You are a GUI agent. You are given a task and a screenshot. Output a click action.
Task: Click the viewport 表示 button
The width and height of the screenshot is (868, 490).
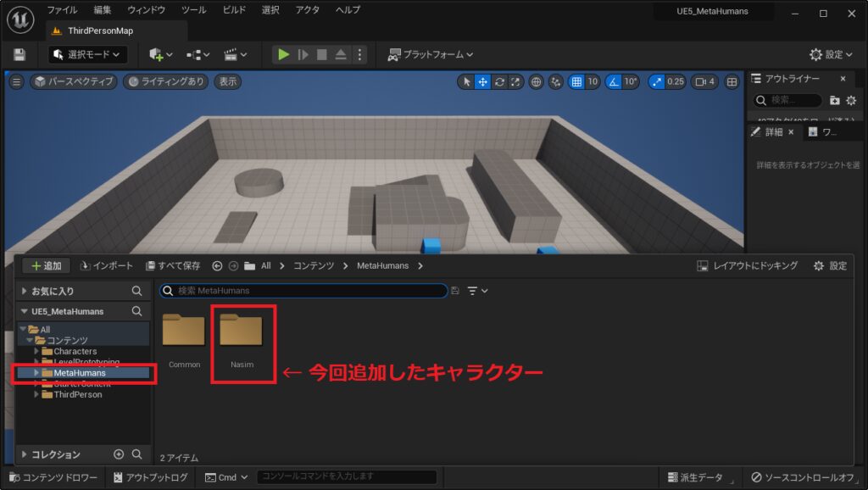(227, 81)
